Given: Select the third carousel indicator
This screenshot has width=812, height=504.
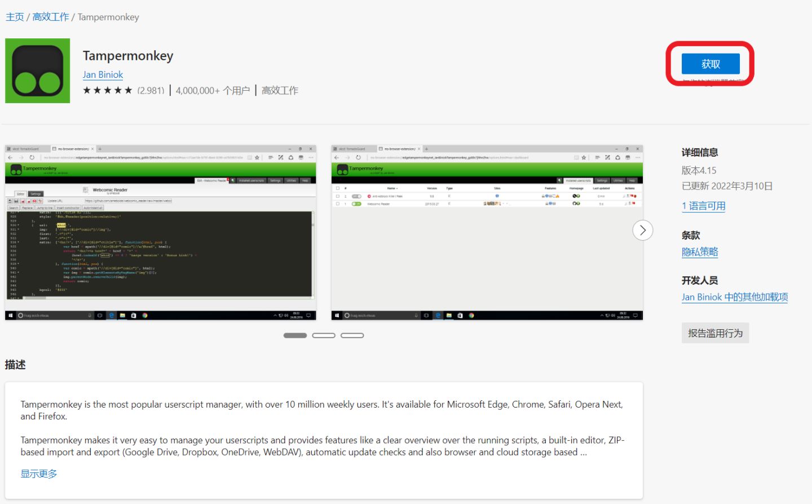Looking at the screenshot, I should point(352,335).
